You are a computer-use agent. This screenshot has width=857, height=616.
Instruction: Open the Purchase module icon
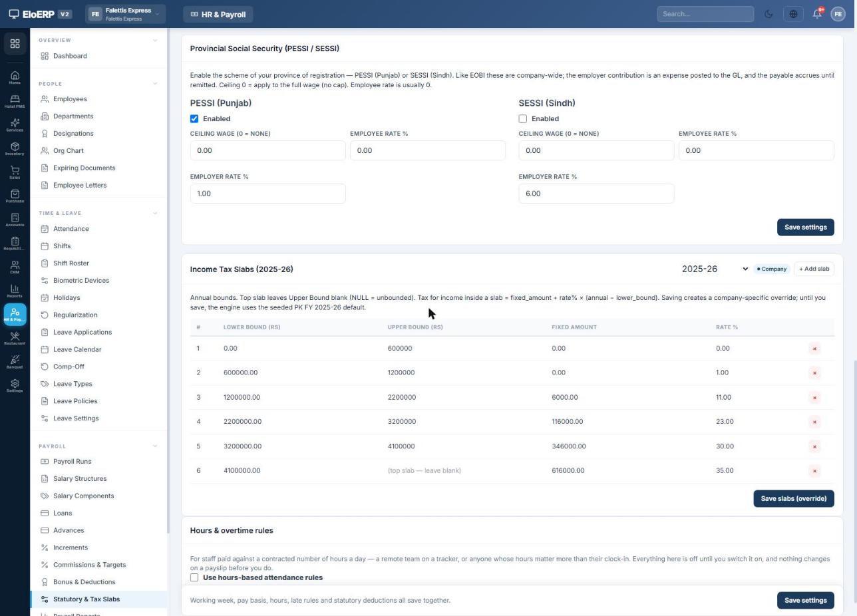pos(15,196)
